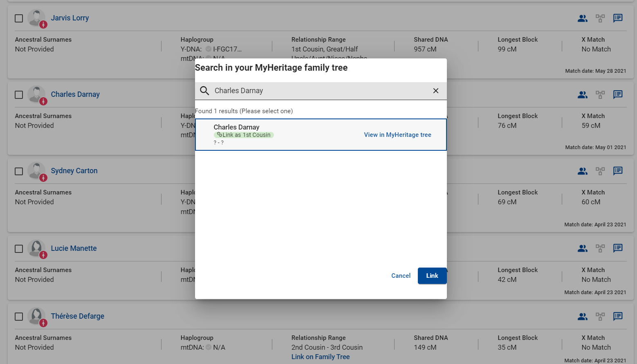Click Shared DNA 957 cM value
This screenshot has height=364, width=637.
425,49
